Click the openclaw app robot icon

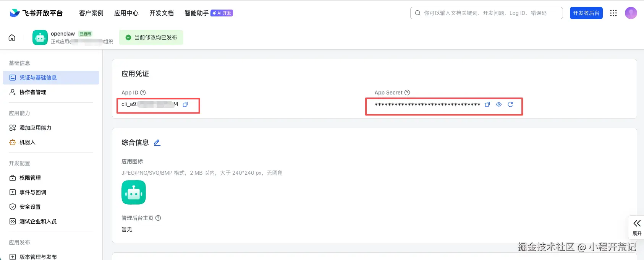click(x=40, y=37)
